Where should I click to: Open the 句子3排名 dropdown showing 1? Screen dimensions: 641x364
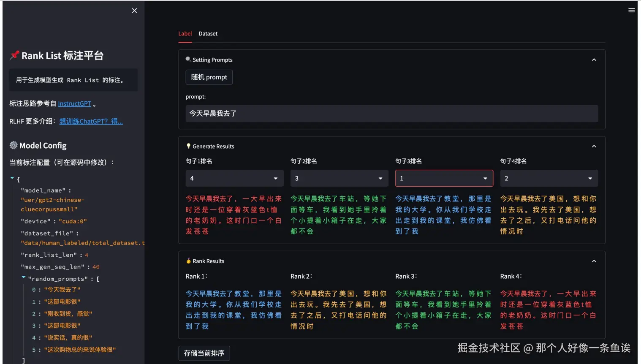click(x=444, y=178)
